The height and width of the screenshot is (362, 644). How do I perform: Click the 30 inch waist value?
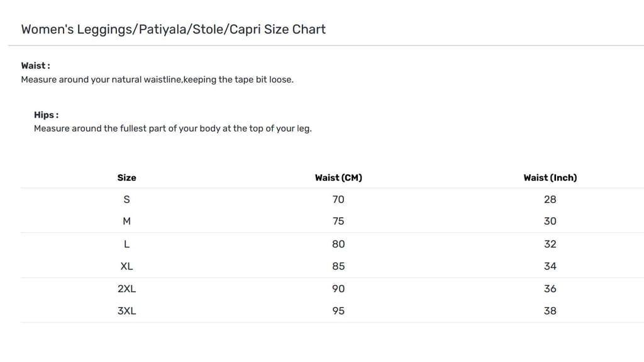coord(550,221)
